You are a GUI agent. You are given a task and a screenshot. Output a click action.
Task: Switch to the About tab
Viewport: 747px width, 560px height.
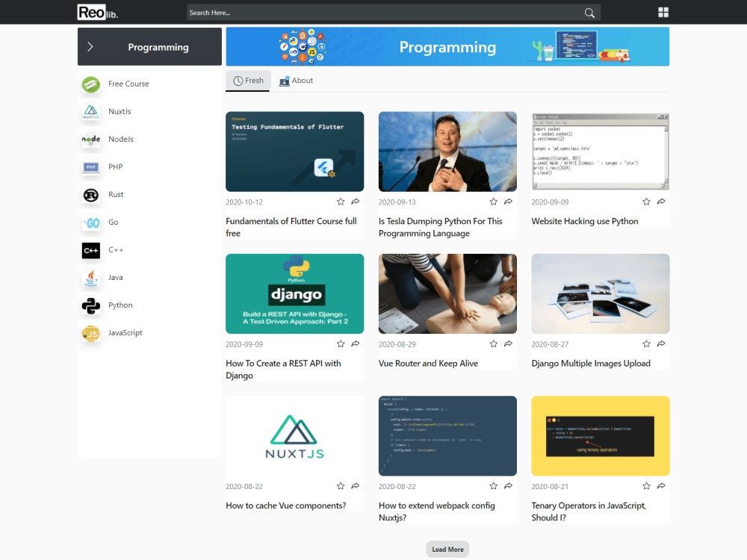click(297, 81)
